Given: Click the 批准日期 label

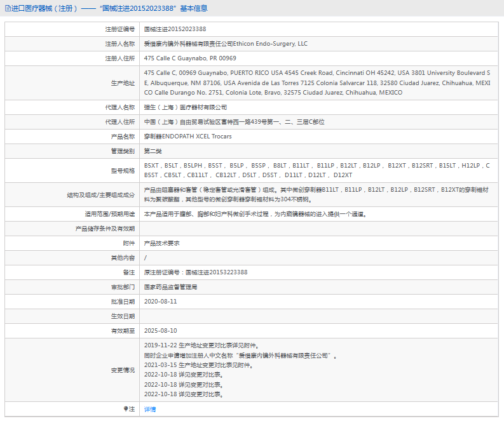Looking at the screenshot, I should tap(123, 302).
